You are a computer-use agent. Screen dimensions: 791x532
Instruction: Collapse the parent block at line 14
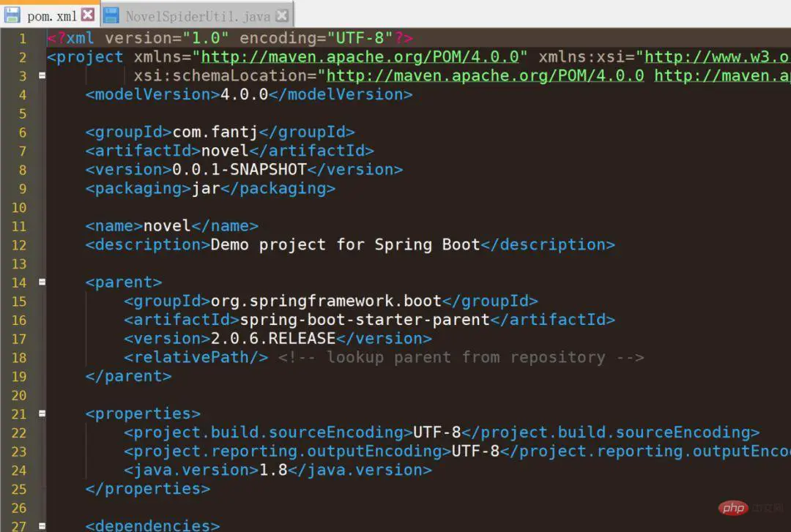pyautogui.click(x=42, y=282)
